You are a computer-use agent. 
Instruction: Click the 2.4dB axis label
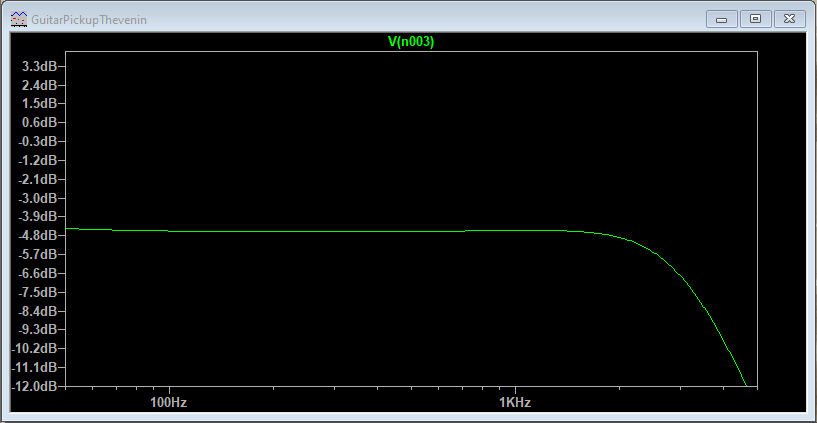coord(40,85)
